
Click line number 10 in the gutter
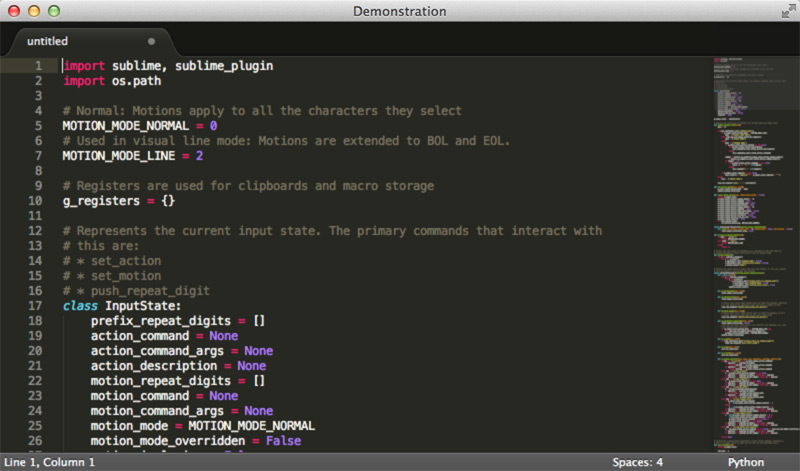pyautogui.click(x=35, y=201)
